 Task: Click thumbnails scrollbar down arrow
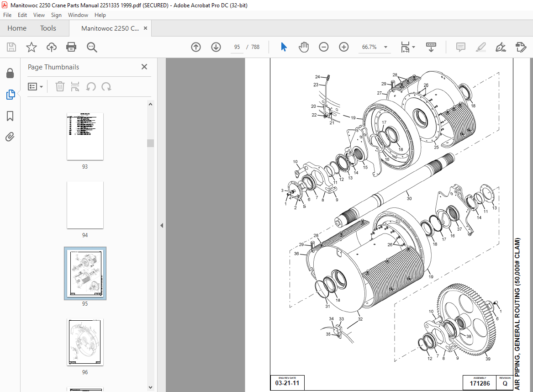[151, 387]
